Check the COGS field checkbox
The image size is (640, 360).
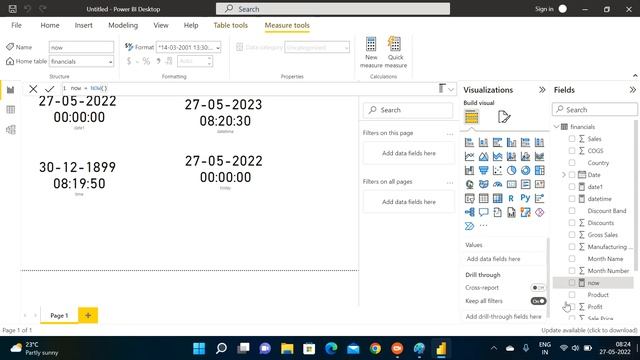[x=572, y=151]
